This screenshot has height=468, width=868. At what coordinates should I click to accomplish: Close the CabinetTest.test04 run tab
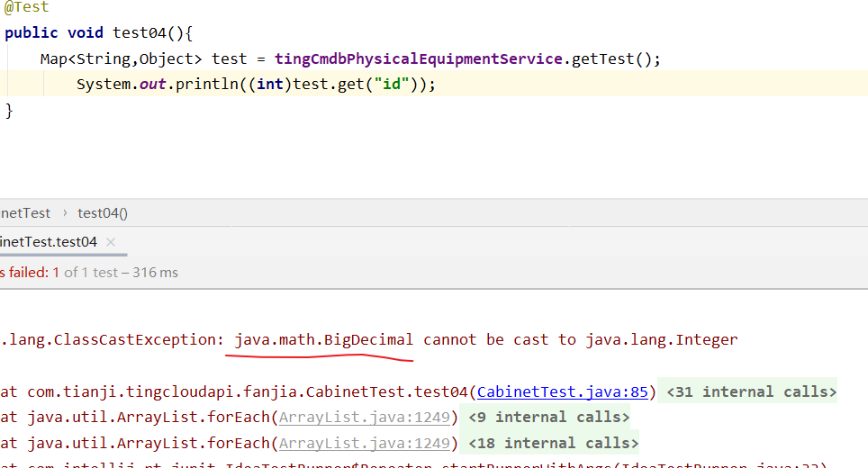point(111,242)
